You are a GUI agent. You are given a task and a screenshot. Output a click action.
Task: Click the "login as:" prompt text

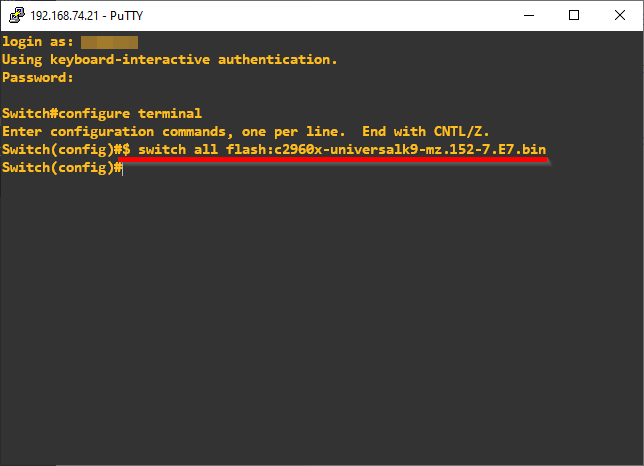coord(37,42)
